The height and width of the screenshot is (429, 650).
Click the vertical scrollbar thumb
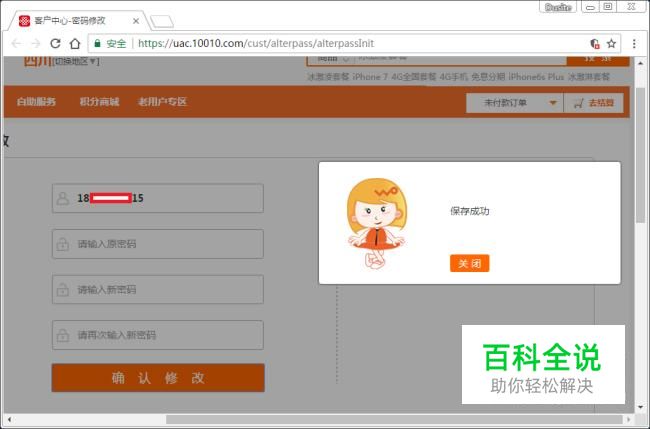click(x=640, y=155)
